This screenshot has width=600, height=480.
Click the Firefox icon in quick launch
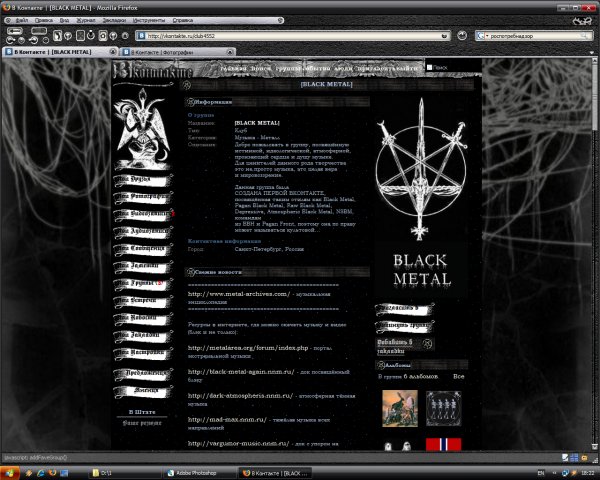(x=52, y=473)
